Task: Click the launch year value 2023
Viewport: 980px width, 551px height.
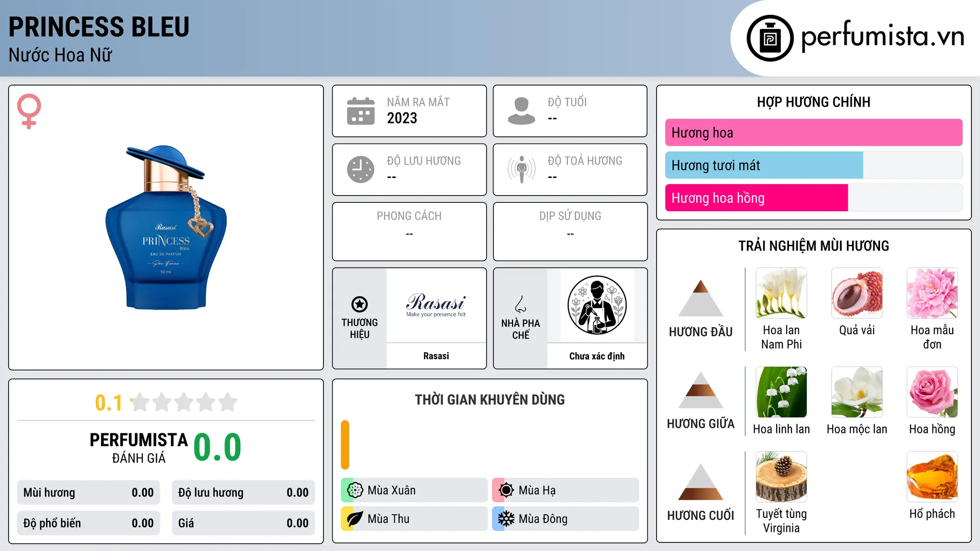Action: [402, 118]
